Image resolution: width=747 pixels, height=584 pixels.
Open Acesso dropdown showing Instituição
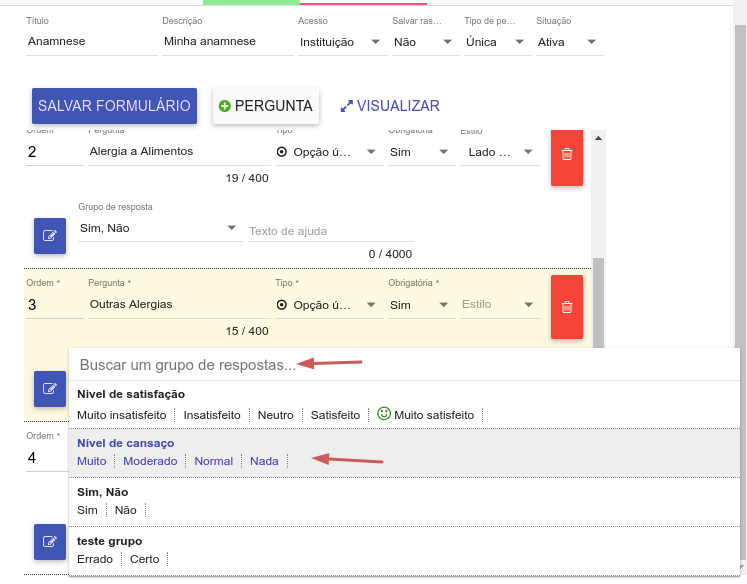[343, 42]
